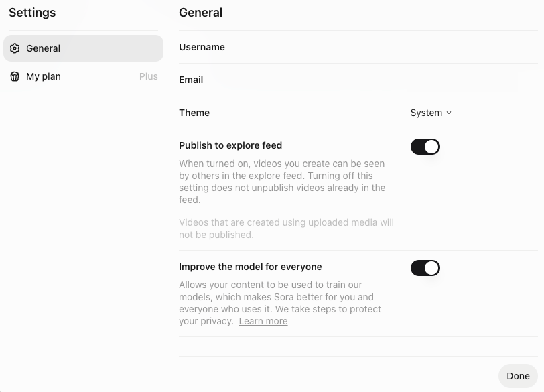Open the My plan section
544x392 pixels.
click(83, 76)
